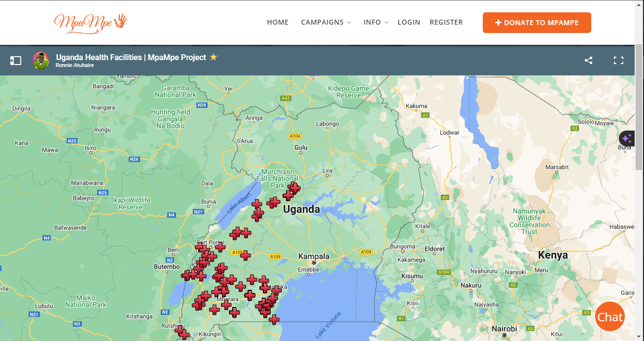The image size is (644, 341).
Task: Click the Donate to MpaMpe button
Action: (x=537, y=23)
